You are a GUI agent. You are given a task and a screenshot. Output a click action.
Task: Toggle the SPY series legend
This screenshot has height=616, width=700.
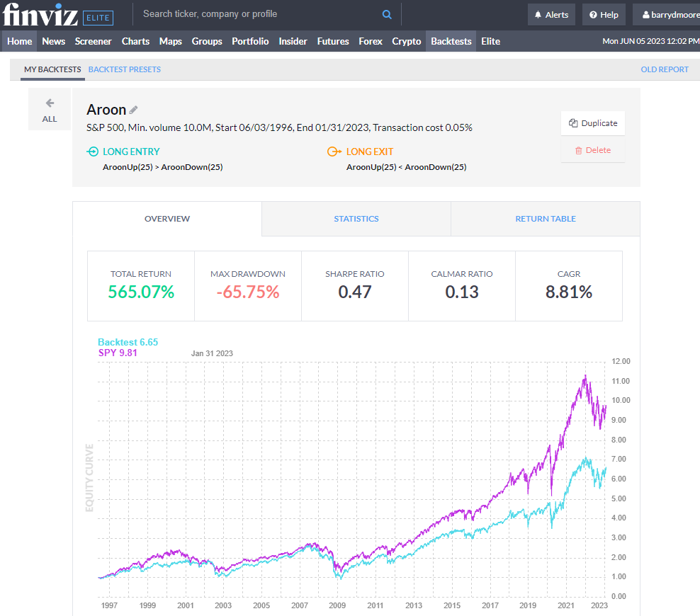[117, 353]
